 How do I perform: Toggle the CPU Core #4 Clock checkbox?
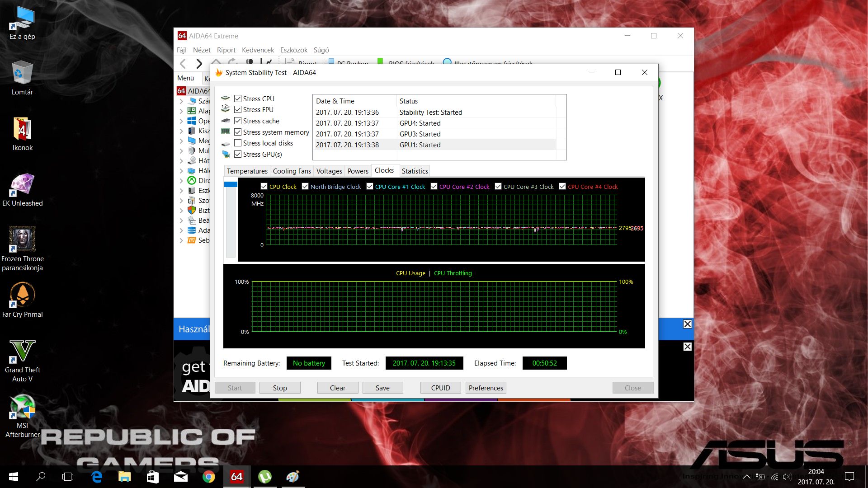tap(562, 186)
